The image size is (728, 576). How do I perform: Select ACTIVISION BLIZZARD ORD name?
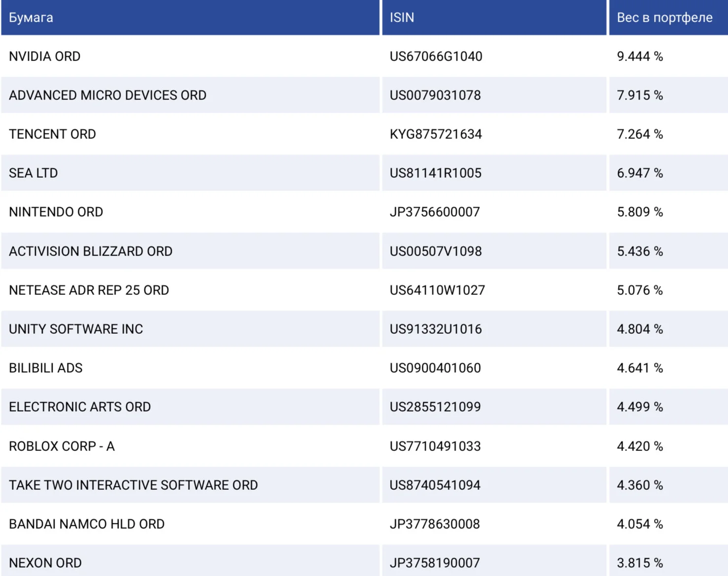point(91,252)
